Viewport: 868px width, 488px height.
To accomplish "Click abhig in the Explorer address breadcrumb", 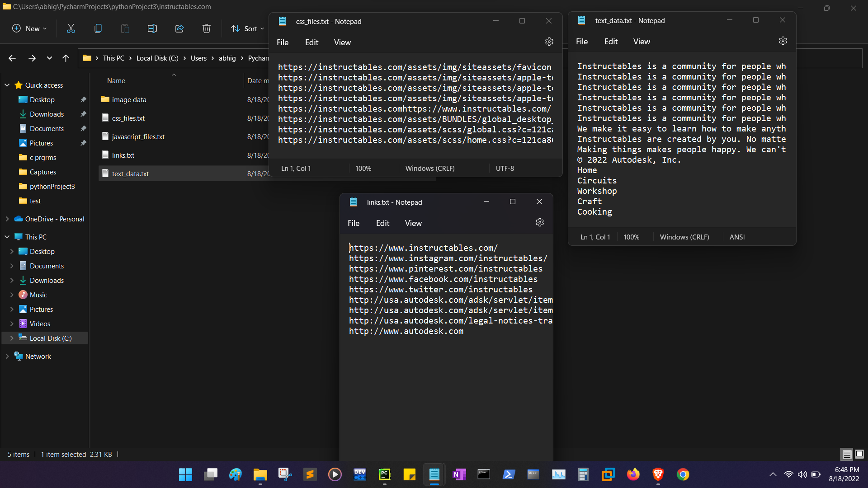I will pos(227,58).
